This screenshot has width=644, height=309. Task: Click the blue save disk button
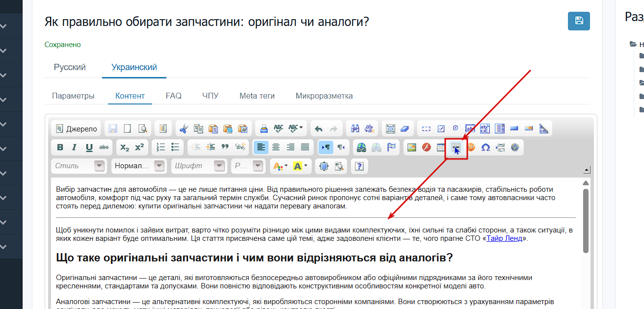coord(579,21)
